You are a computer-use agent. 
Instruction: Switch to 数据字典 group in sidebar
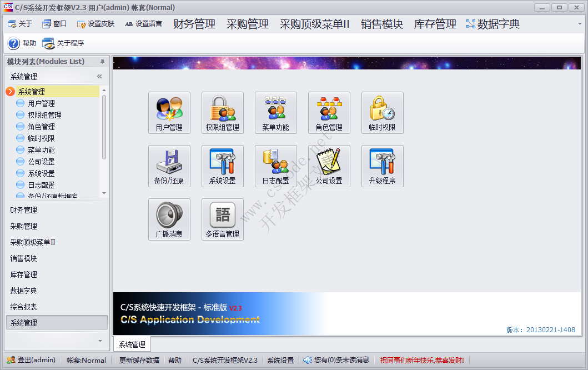(x=57, y=291)
